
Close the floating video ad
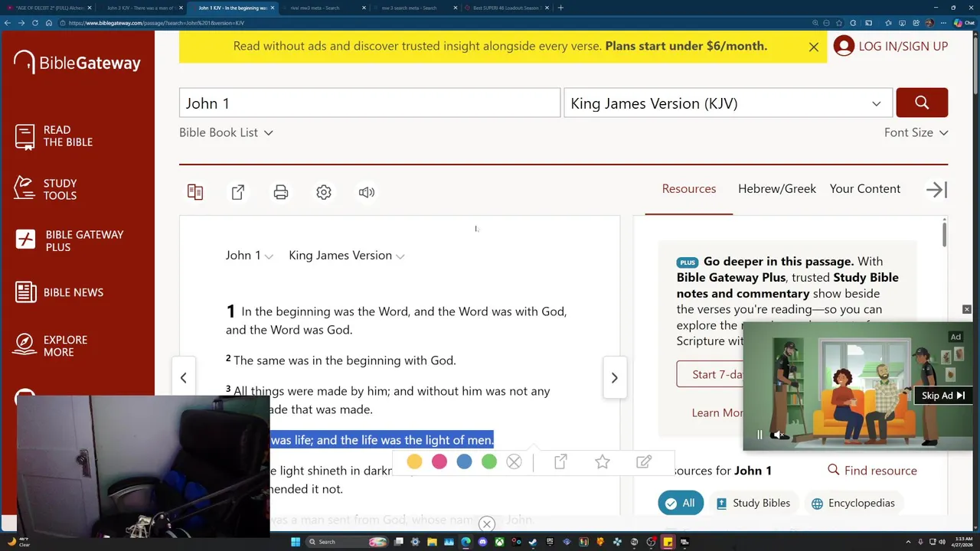pos(966,309)
